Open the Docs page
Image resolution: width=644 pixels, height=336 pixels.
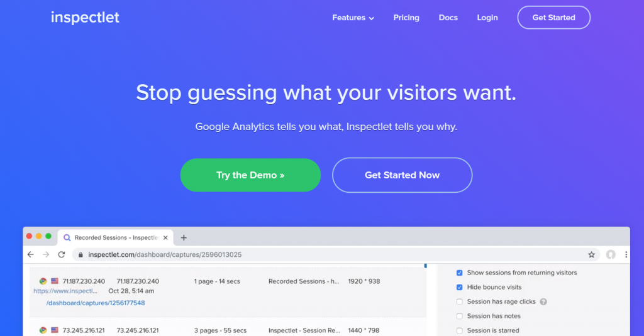coord(448,18)
